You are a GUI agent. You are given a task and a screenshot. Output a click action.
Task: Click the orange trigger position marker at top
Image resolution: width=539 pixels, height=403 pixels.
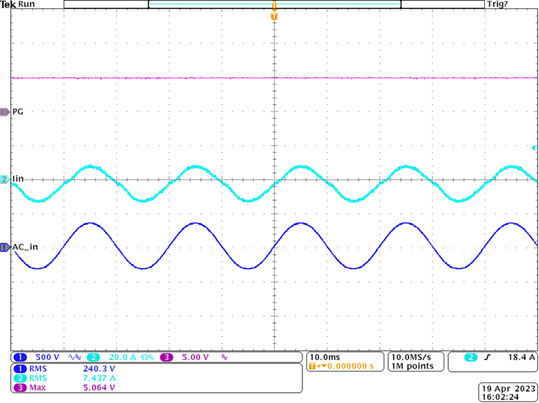(274, 17)
